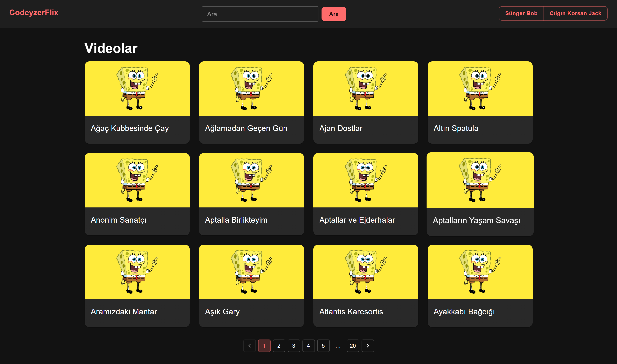Go to pagination page 4

308,346
